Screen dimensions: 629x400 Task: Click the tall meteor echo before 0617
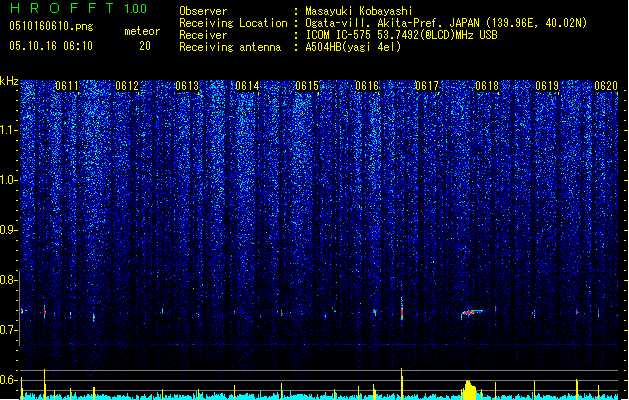coord(402,309)
